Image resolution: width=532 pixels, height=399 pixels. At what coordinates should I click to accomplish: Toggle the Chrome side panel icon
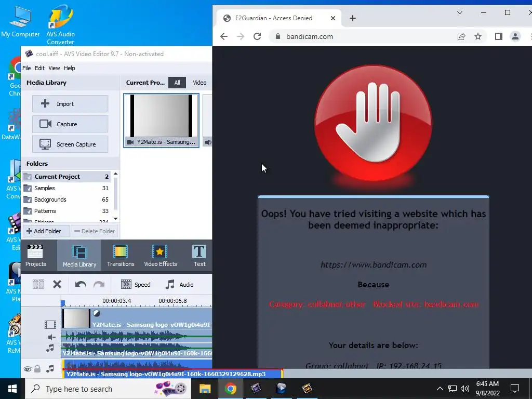(498, 36)
